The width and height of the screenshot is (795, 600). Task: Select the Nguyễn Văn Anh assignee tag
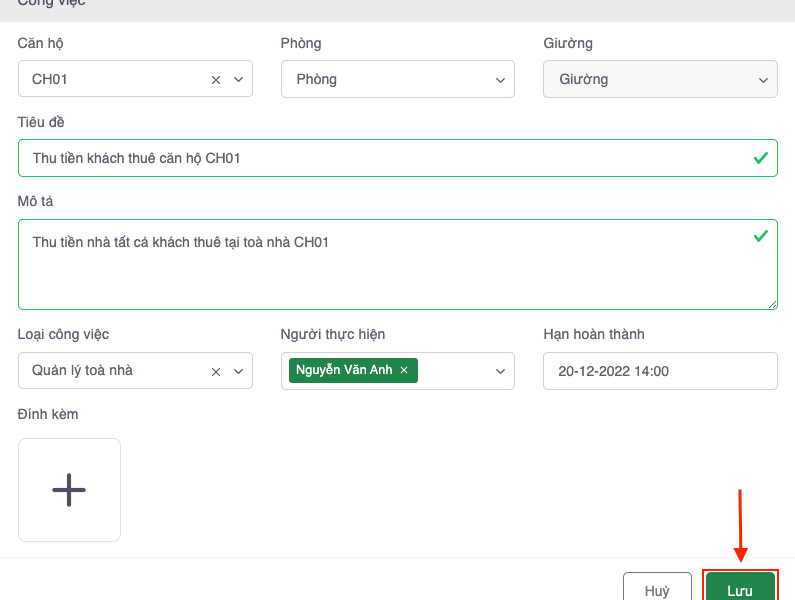tap(344, 370)
